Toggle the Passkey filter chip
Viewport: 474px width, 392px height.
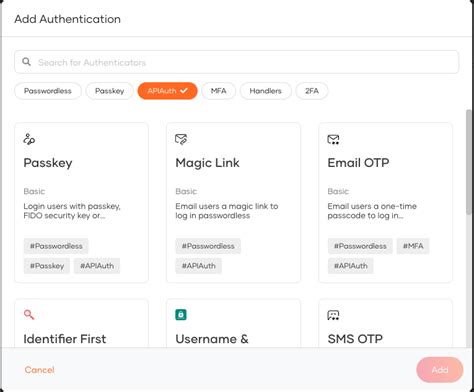click(x=109, y=91)
